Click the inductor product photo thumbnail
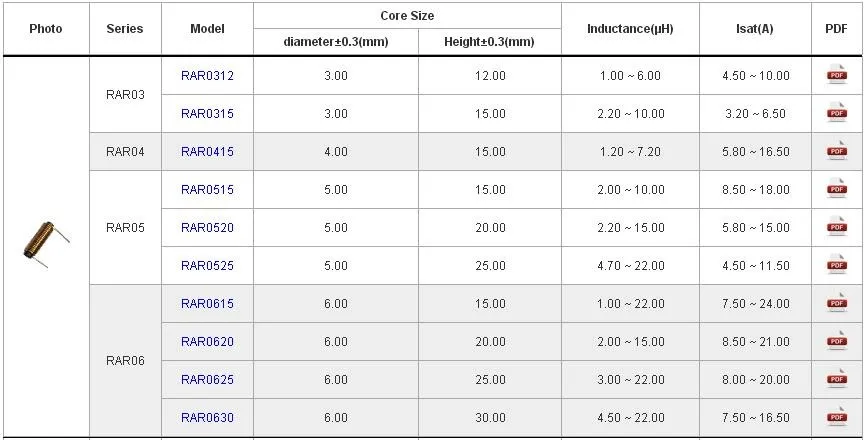 45,243
